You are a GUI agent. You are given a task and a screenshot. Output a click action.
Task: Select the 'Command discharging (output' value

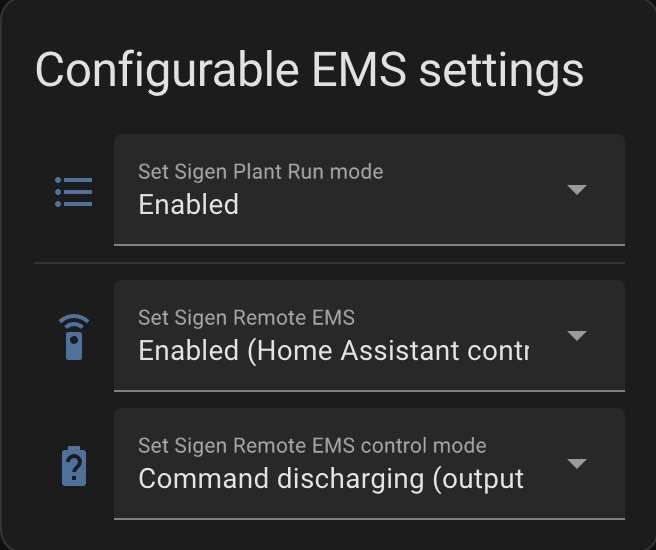331,479
